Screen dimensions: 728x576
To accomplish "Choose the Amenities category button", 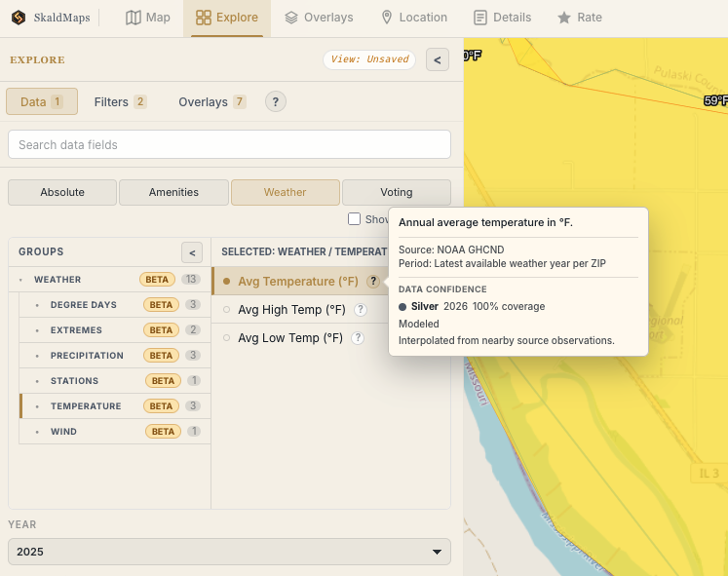I will coord(173,192).
